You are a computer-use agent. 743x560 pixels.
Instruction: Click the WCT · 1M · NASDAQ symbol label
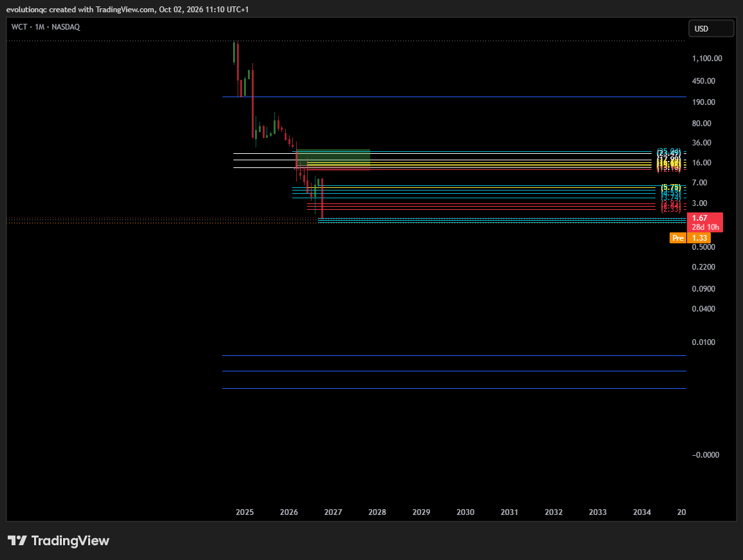[x=46, y=27]
